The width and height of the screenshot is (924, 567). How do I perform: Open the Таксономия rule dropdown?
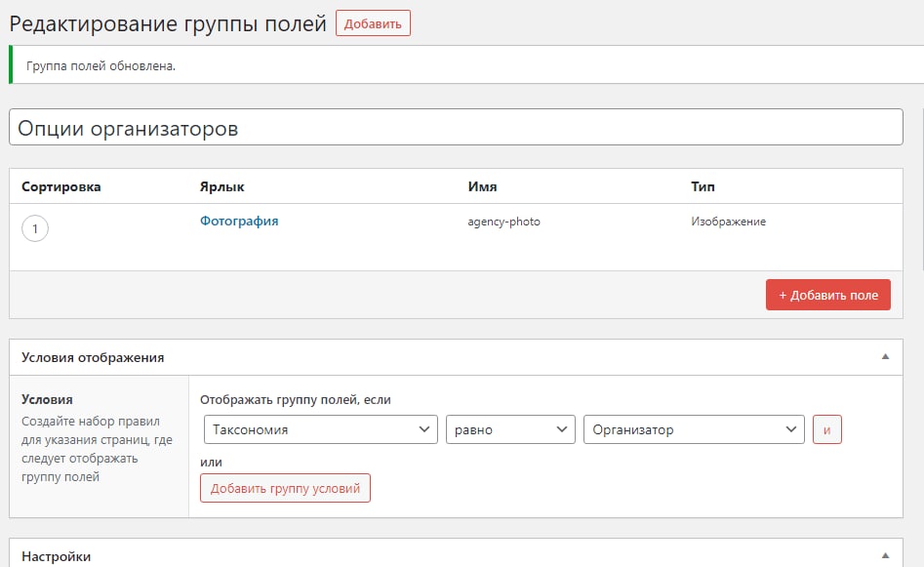click(320, 429)
